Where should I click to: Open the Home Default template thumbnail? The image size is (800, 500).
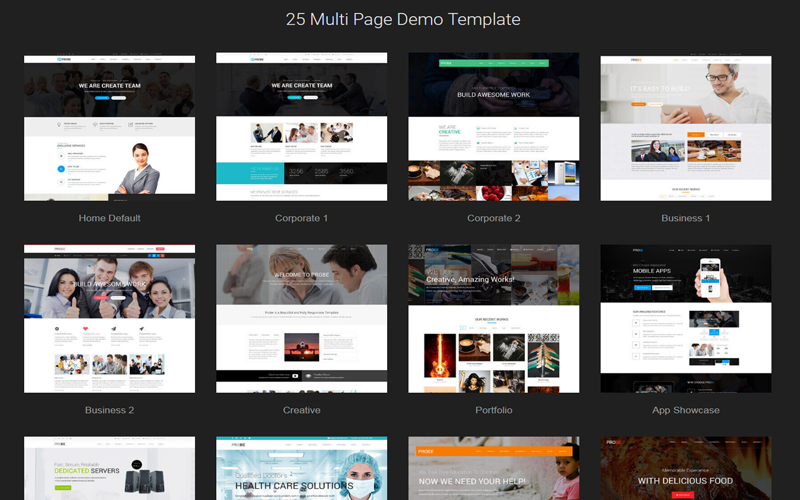(109, 127)
